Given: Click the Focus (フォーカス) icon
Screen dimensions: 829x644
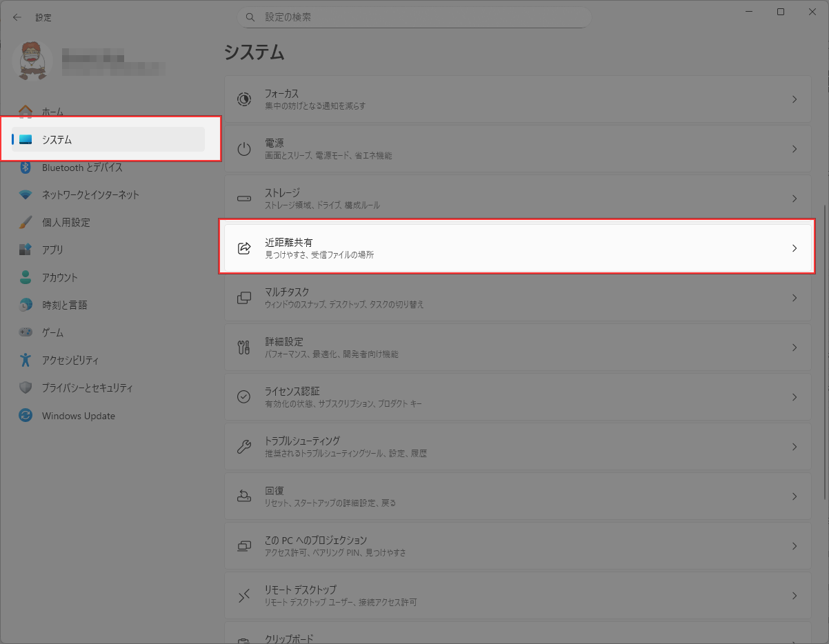Looking at the screenshot, I should point(244,99).
